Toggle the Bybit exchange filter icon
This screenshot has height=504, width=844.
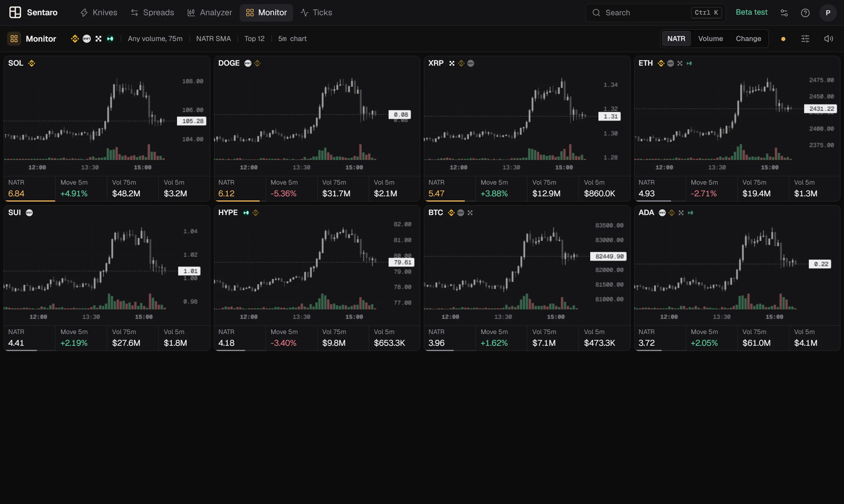coord(87,39)
